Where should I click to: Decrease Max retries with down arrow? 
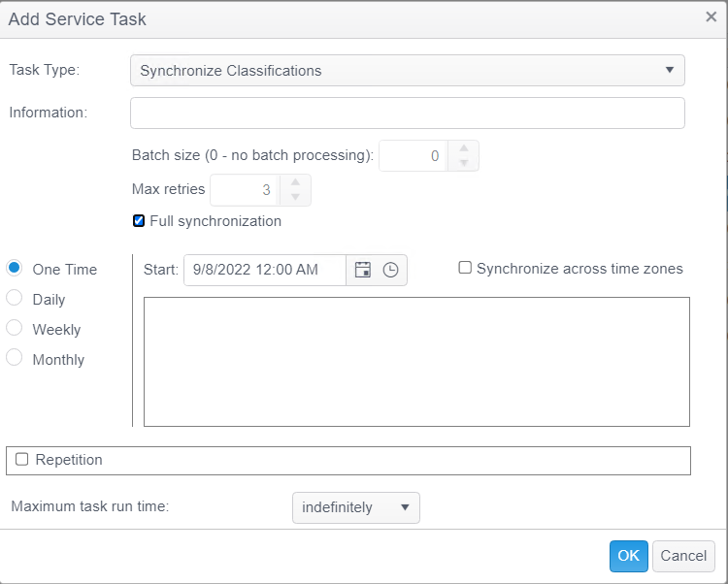coord(295,197)
